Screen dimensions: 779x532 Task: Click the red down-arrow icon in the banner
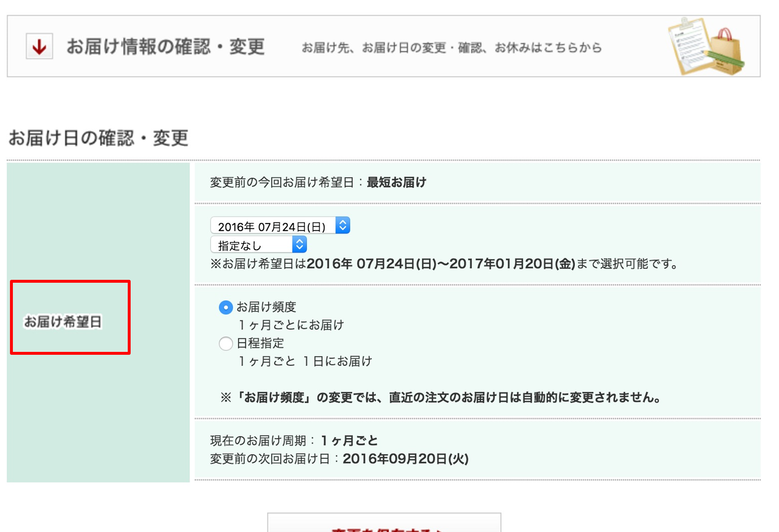(x=39, y=47)
